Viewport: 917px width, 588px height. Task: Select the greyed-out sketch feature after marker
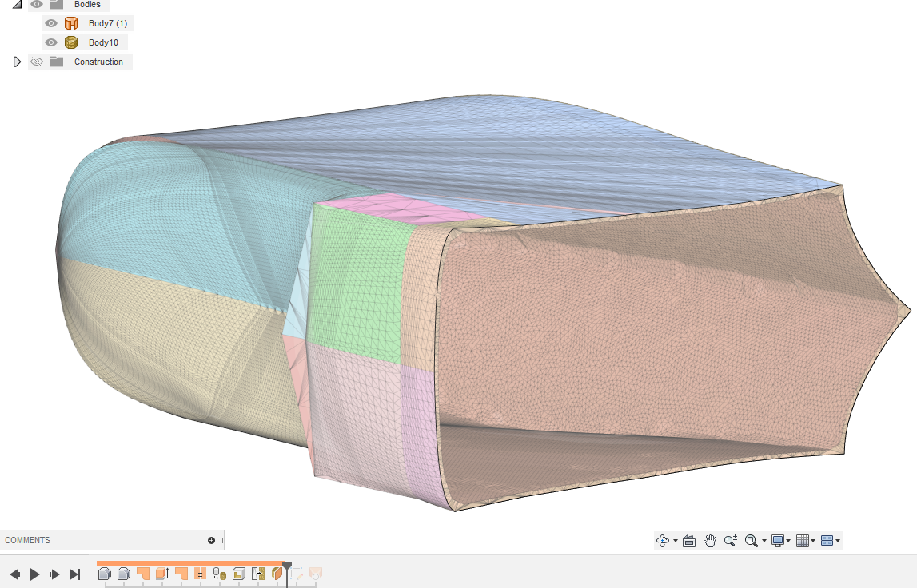[x=297, y=574]
